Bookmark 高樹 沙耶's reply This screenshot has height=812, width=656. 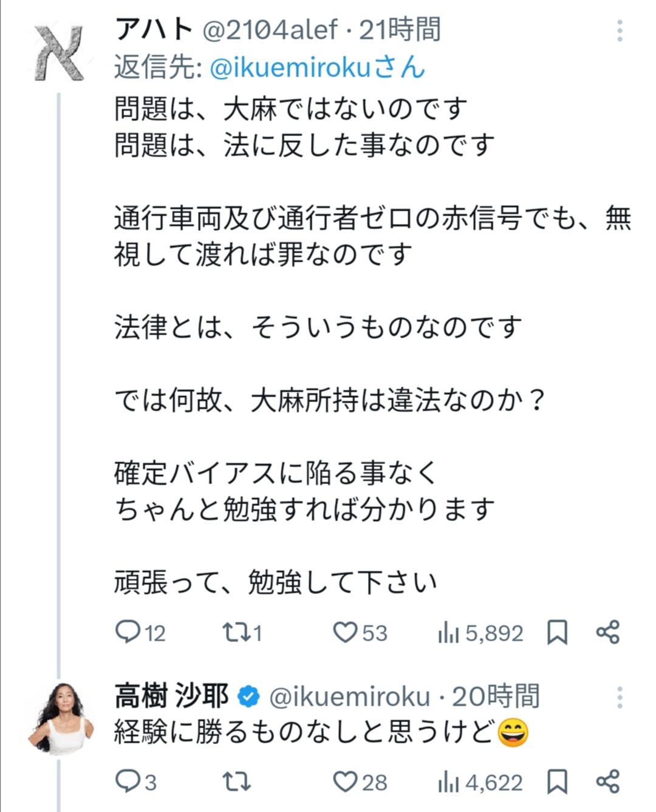[x=557, y=782]
